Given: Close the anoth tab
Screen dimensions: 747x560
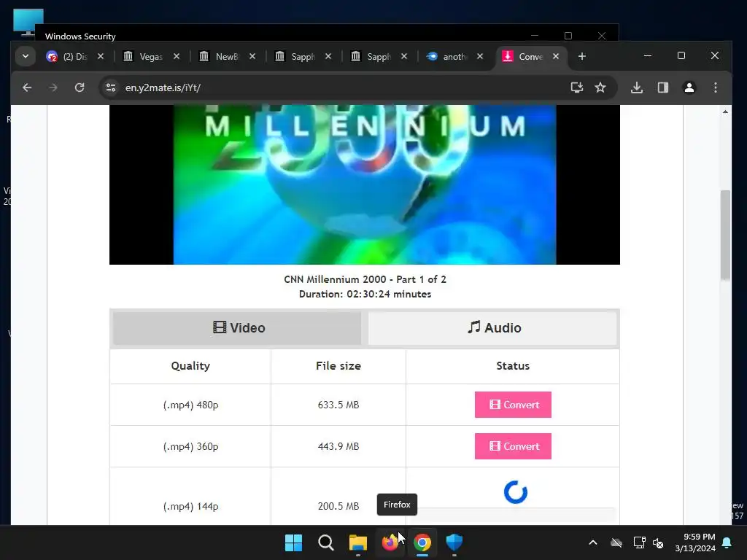Looking at the screenshot, I should (x=480, y=56).
